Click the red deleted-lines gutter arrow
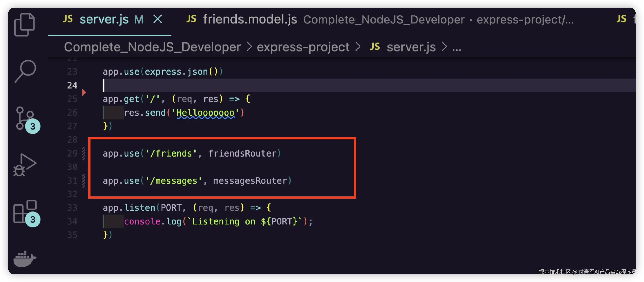 [x=84, y=92]
